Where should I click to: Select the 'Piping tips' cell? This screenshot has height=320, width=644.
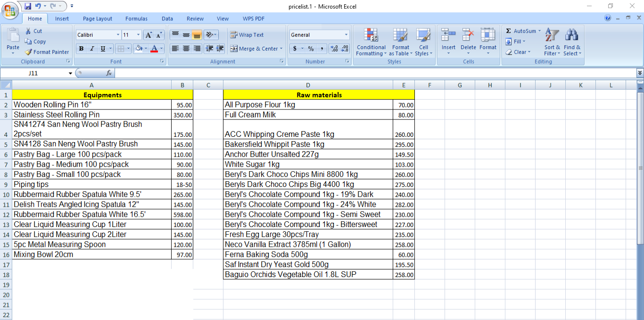[91, 185]
